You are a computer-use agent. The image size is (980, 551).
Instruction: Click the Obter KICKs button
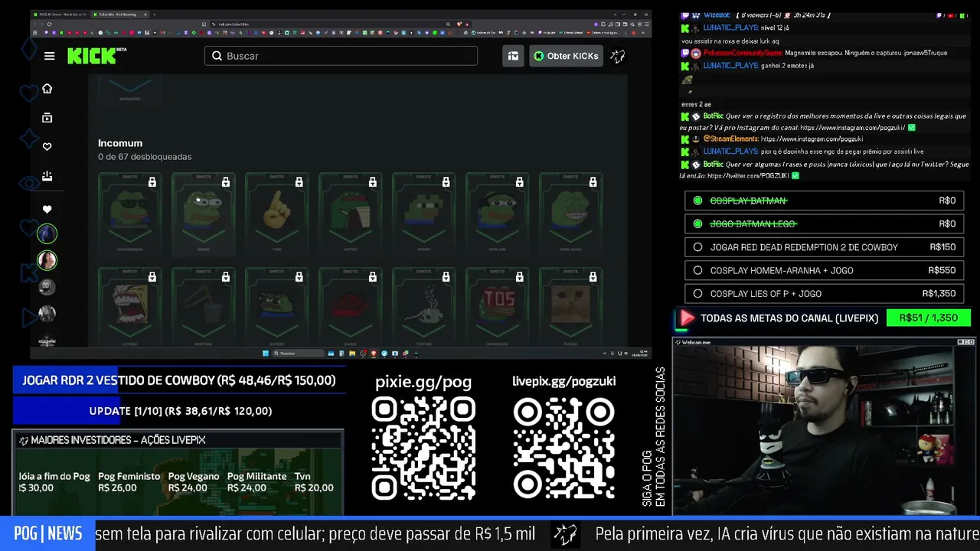[566, 56]
